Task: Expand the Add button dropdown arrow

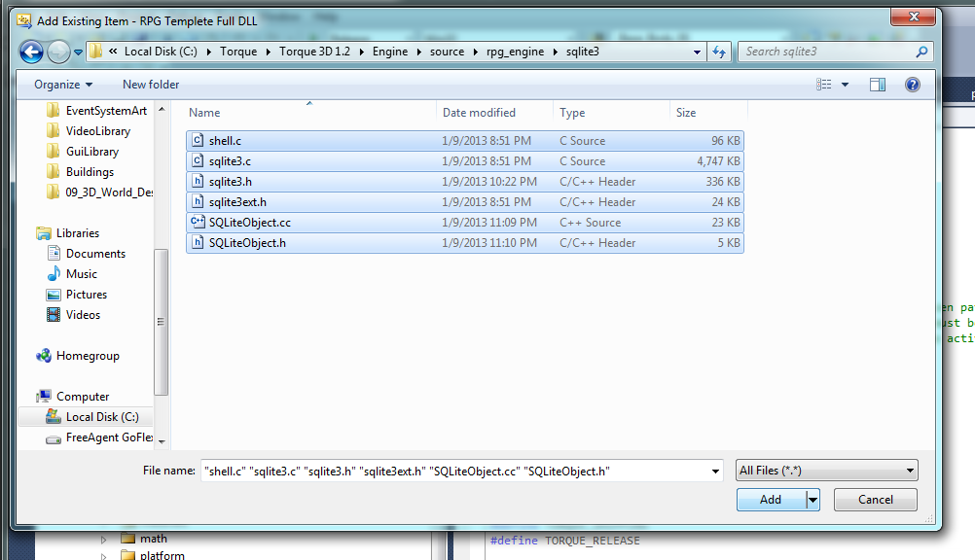Action: tap(812, 500)
